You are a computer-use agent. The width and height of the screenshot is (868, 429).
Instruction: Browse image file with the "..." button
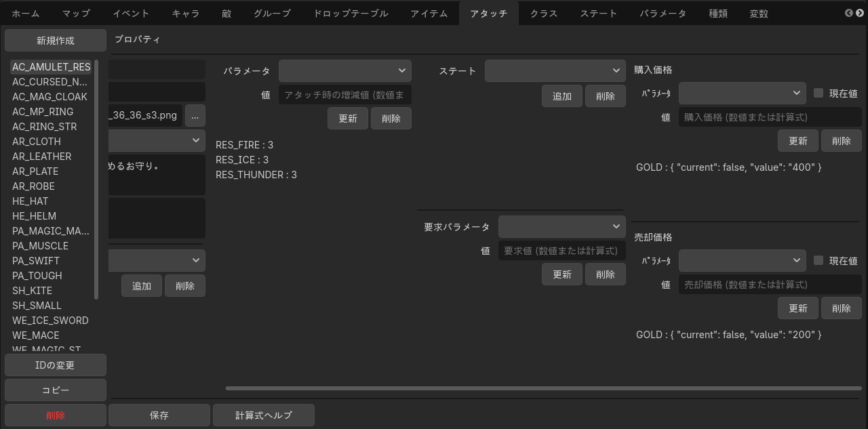(x=195, y=116)
